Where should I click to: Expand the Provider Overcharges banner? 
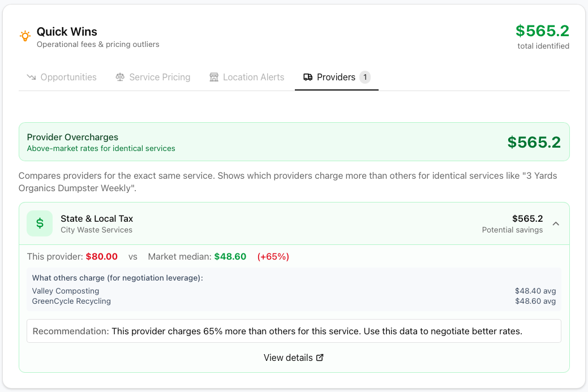[x=294, y=141]
